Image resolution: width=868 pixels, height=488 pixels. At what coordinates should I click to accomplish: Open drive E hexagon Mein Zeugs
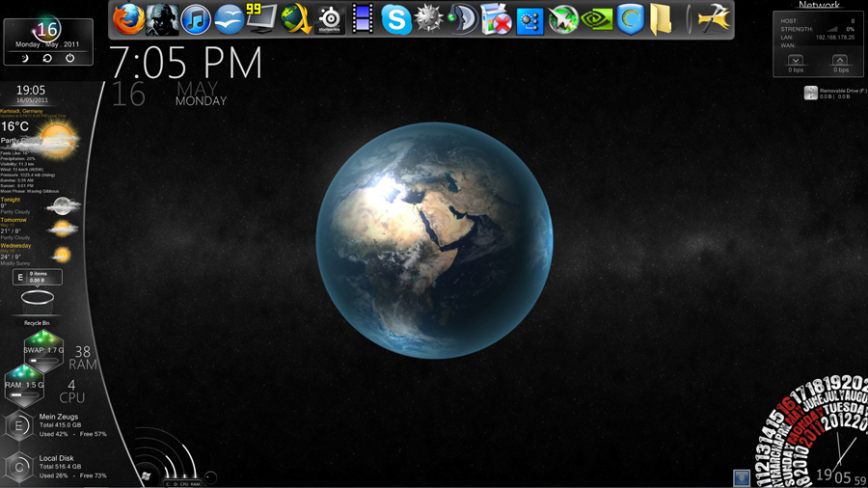19,425
